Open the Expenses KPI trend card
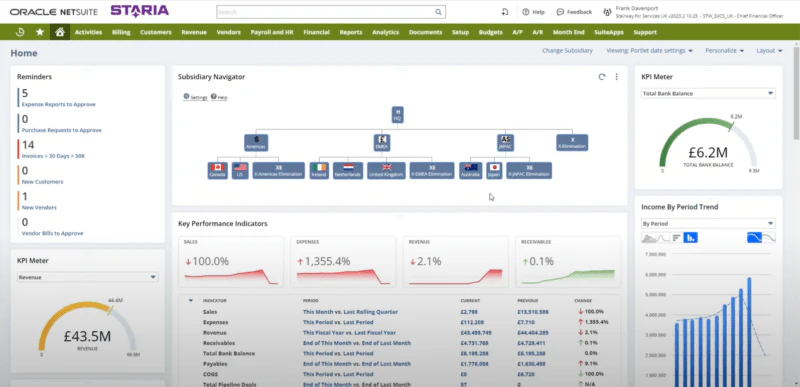Image resolution: width=800 pixels, height=387 pixels. click(343, 261)
